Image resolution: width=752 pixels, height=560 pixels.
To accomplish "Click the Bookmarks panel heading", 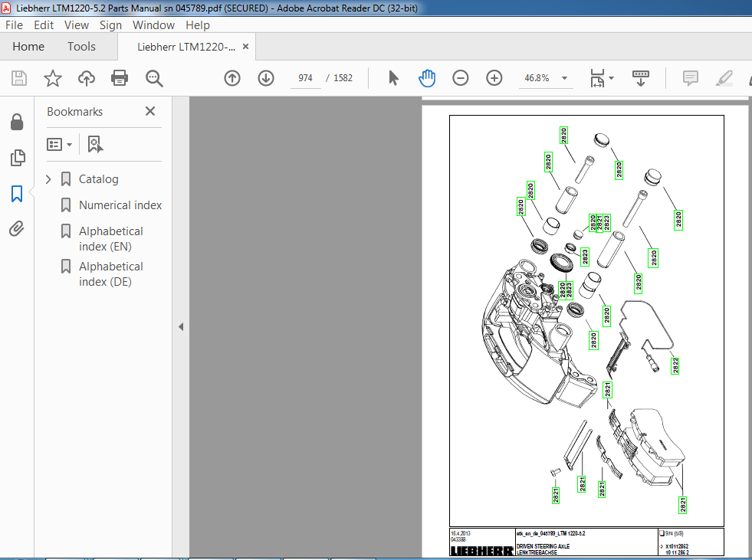I will pyautogui.click(x=75, y=112).
